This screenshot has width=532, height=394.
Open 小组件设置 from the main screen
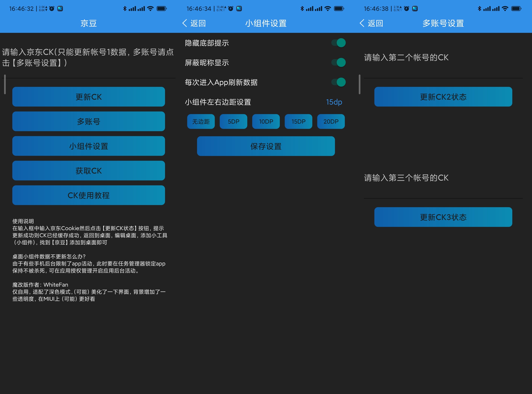(89, 146)
